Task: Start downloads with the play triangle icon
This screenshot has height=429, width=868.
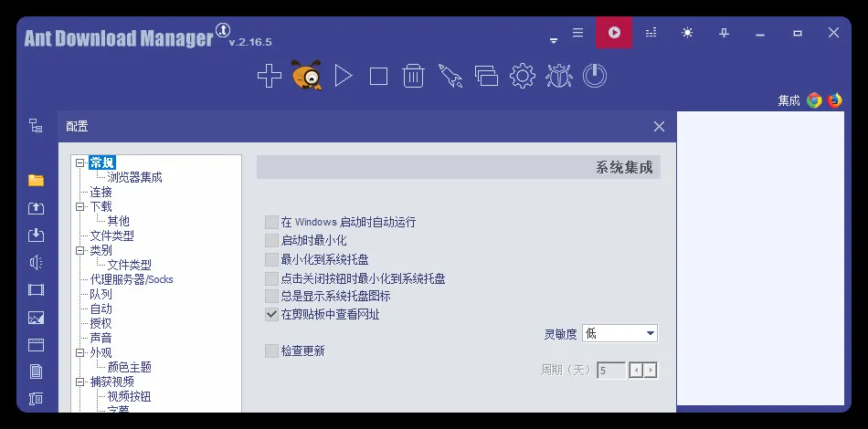Action: tap(344, 76)
